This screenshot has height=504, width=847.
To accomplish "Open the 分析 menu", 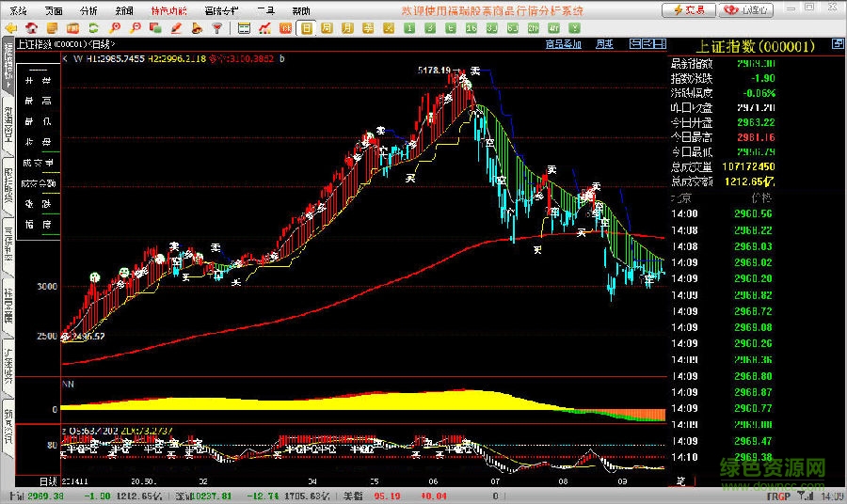I will tap(88, 10).
